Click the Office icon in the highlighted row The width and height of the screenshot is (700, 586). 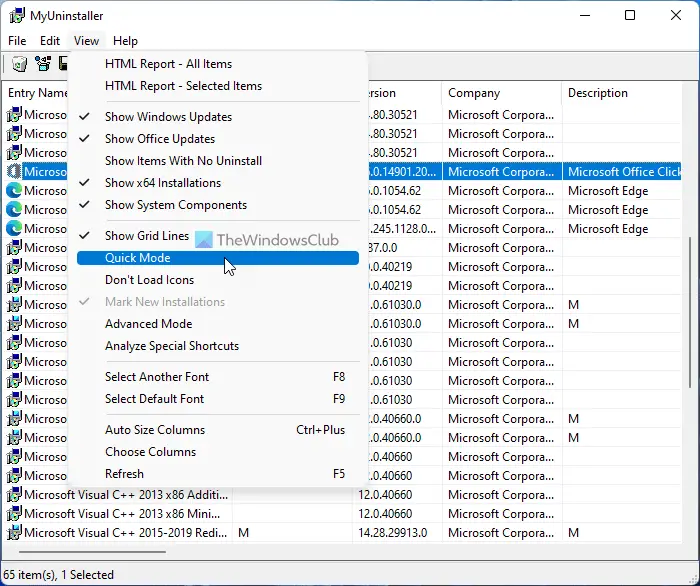pos(14,171)
